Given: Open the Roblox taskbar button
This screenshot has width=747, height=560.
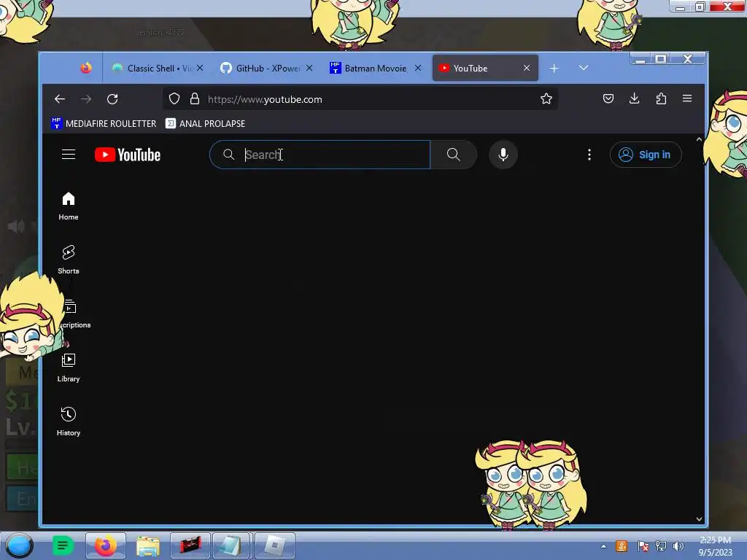Looking at the screenshot, I should coord(275,545).
